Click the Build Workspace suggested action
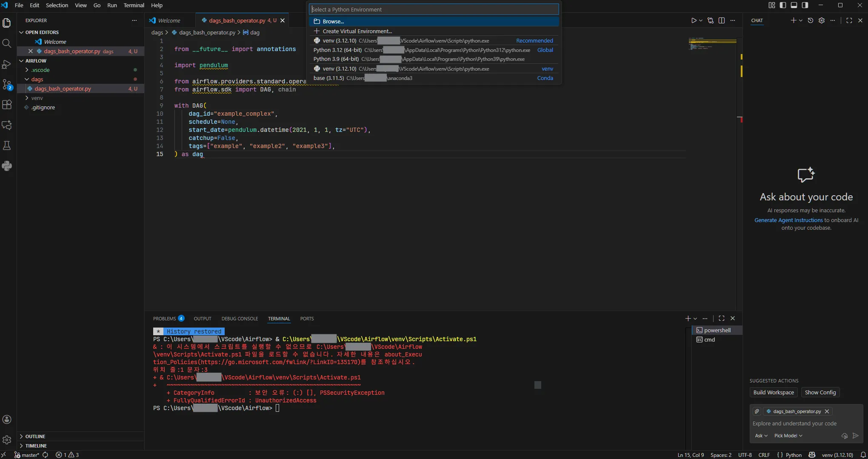Screen dimensions: 868x459 pos(773,392)
